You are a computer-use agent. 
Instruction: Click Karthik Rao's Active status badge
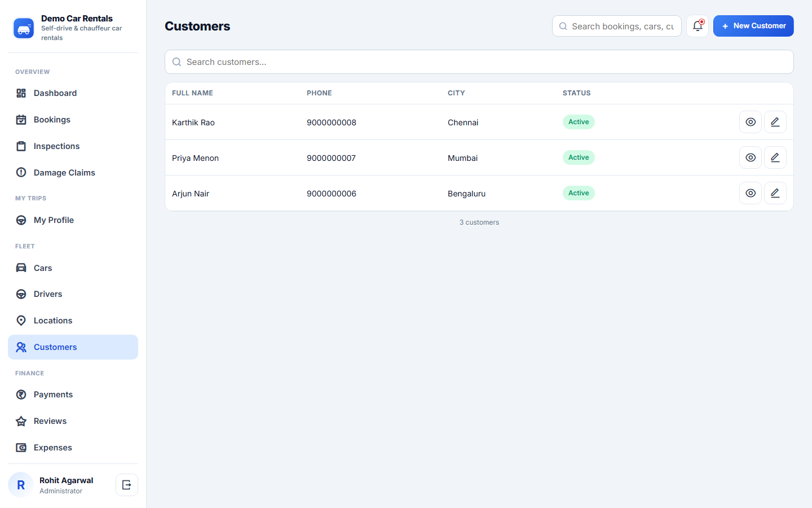pyautogui.click(x=579, y=122)
